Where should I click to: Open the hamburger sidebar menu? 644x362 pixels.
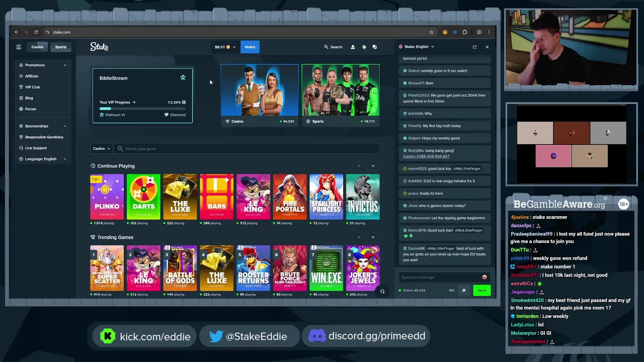click(19, 47)
